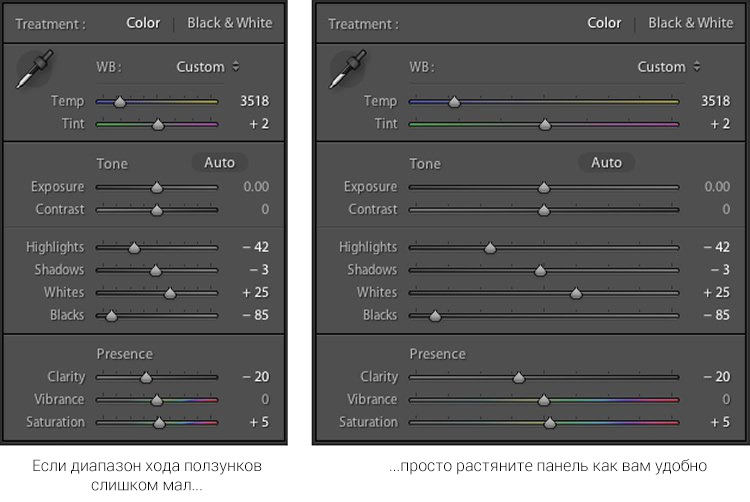Click the Temp value 3518 in left panel
The width and height of the screenshot is (750, 502).
coord(254,101)
